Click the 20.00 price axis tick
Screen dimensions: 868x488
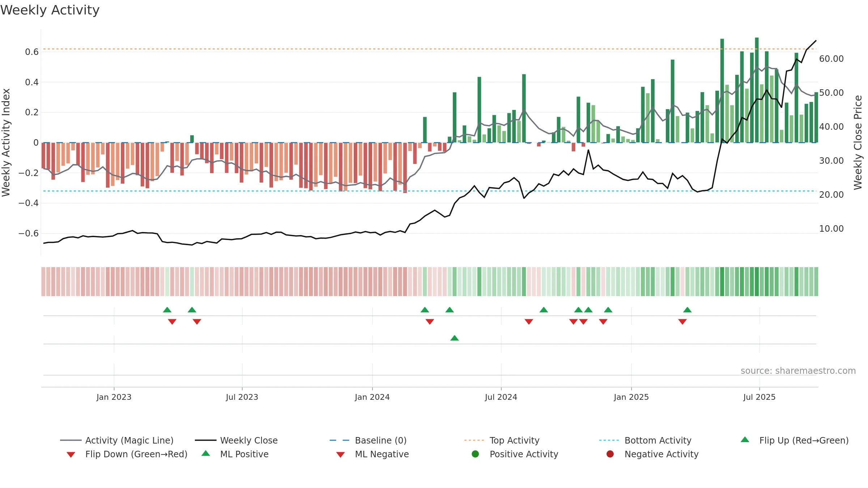coord(831,195)
